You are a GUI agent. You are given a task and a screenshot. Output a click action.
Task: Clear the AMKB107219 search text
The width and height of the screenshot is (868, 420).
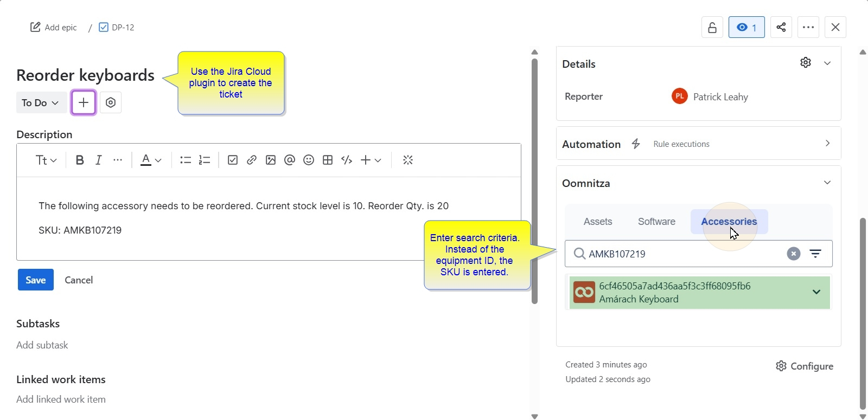pos(794,254)
